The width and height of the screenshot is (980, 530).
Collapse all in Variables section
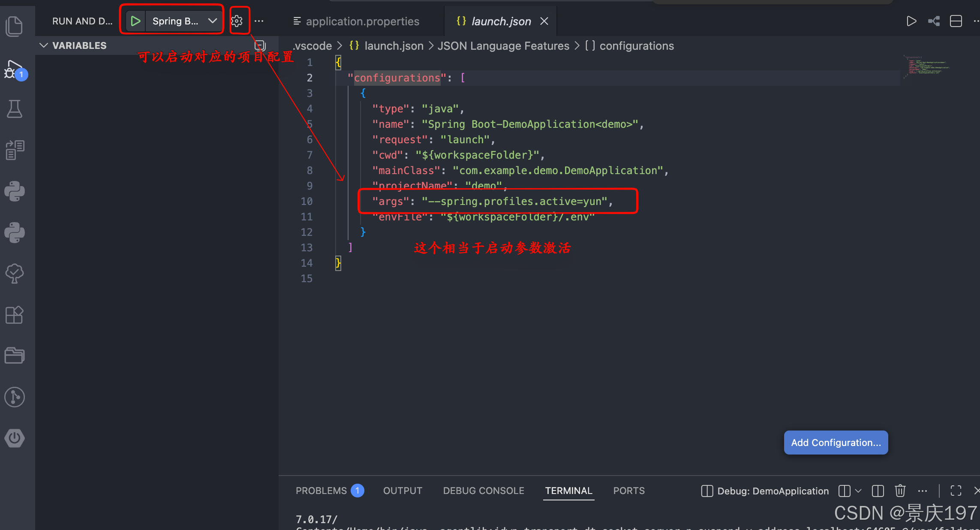click(260, 45)
